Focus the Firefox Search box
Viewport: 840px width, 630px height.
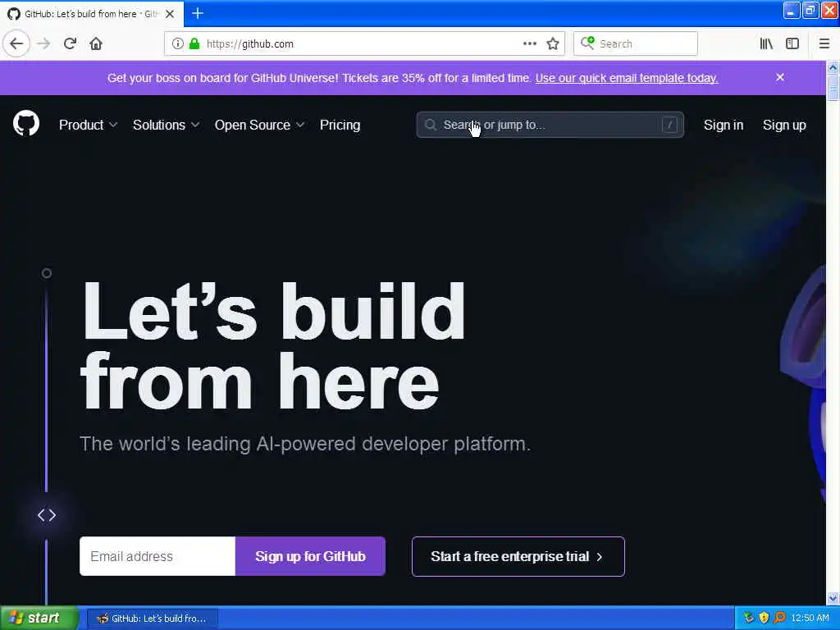[x=636, y=43]
